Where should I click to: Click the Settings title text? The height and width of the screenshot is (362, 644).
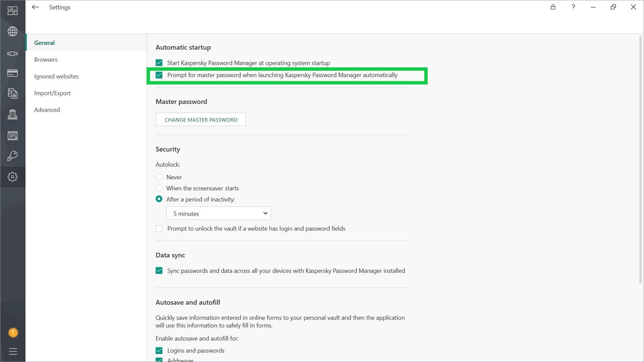(60, 7)
